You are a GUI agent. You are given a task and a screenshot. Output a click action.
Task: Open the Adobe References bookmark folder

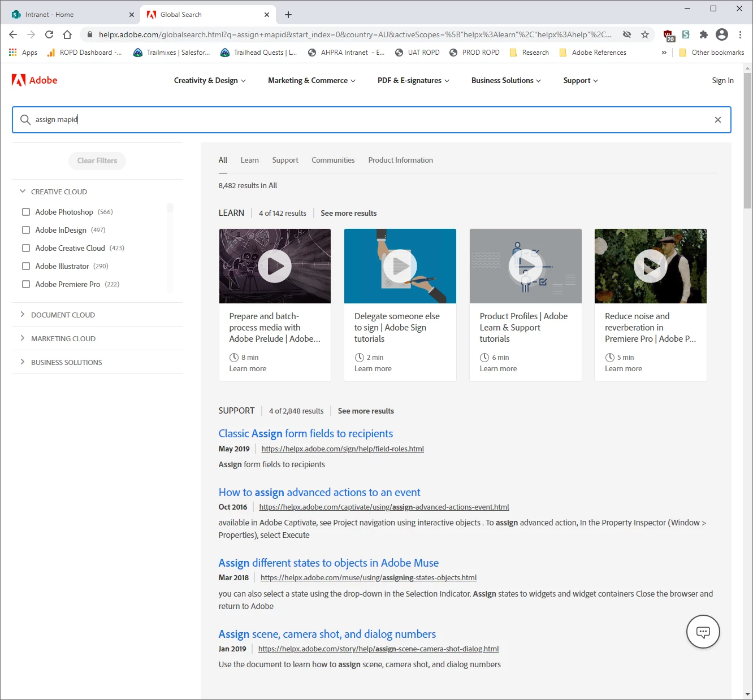(x=592, y=53)
